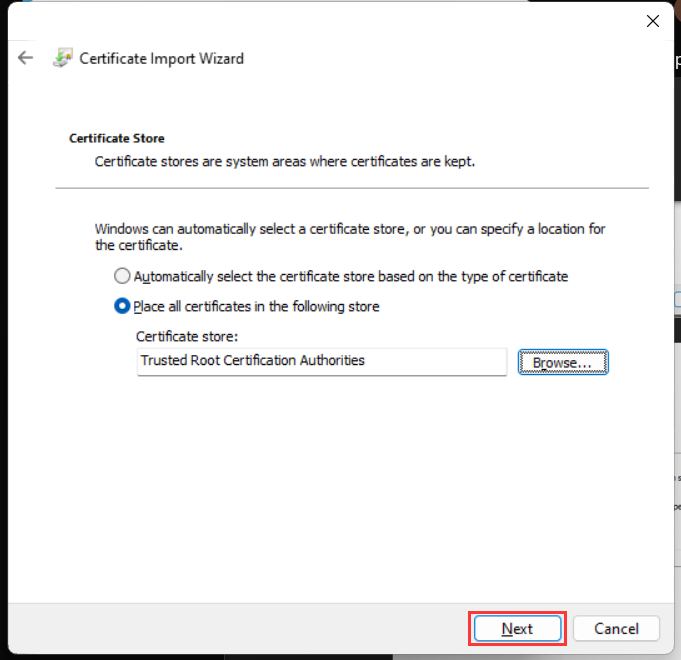Open the Browse... store dialog

click(x=563, y=362)
